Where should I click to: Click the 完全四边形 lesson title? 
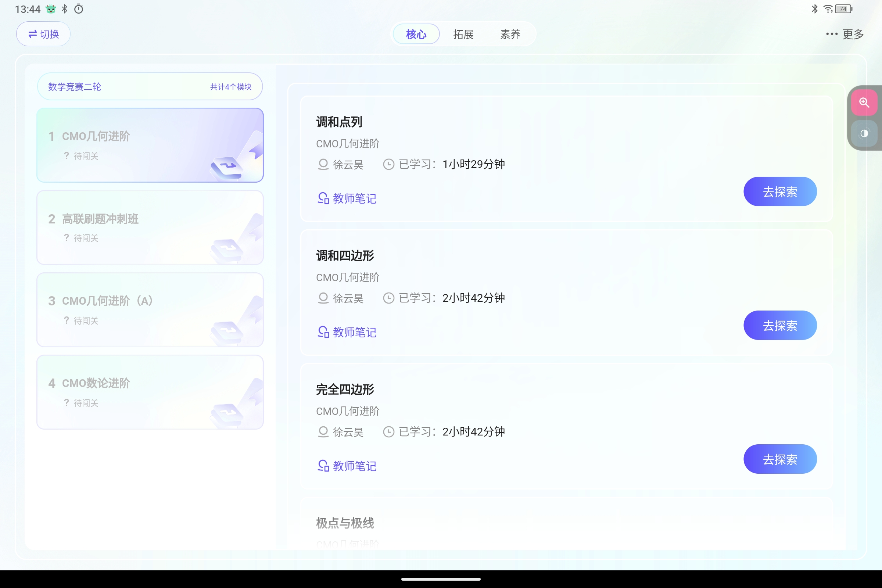point(345,390)
